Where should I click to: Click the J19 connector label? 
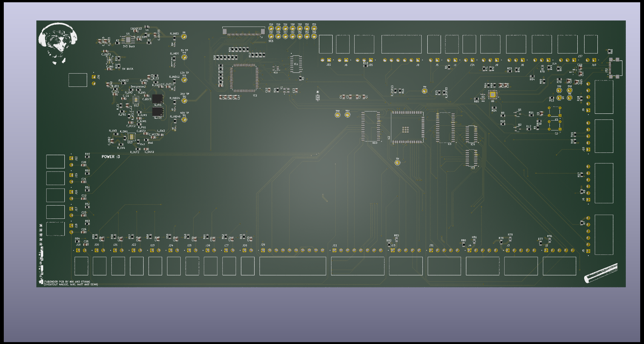coord(78,245)
